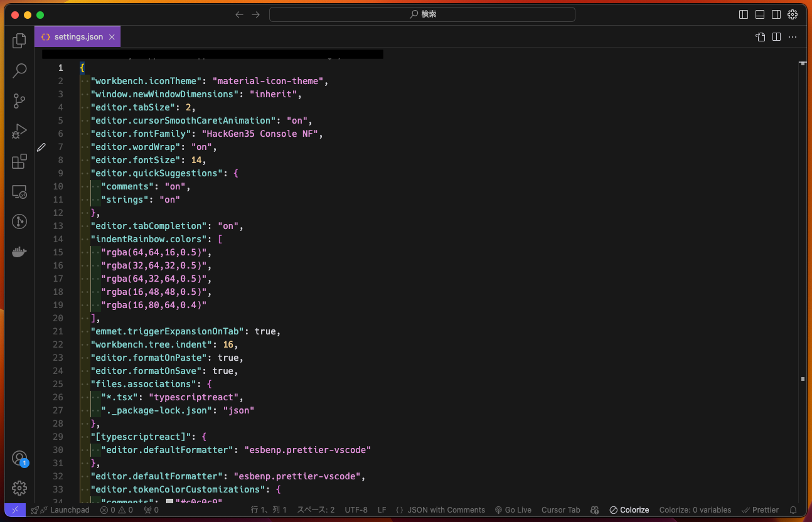The image size is (812, 522).
Task: Open the Explorer view in activity bar
Action: (19, 41)
